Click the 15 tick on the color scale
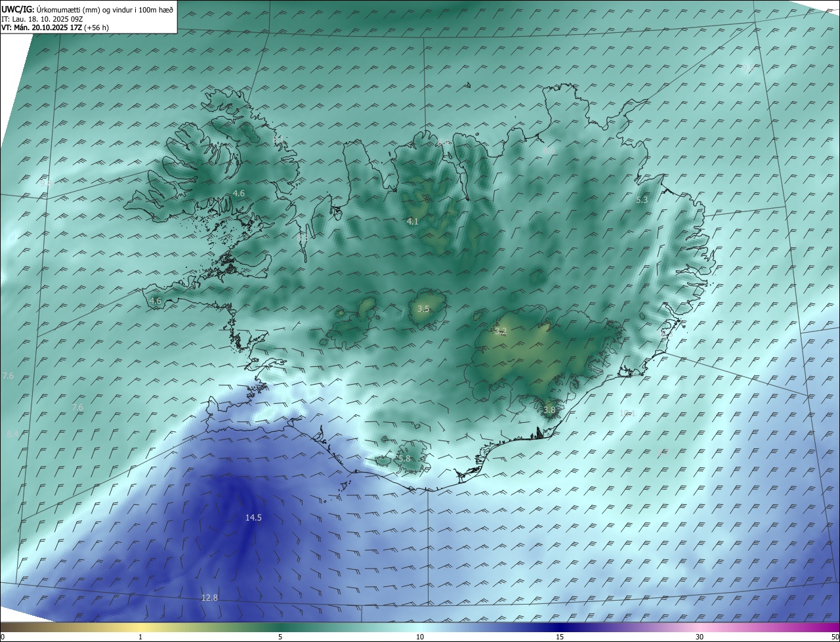Screen dimensions: 840x642 click(x=560, y=637)
